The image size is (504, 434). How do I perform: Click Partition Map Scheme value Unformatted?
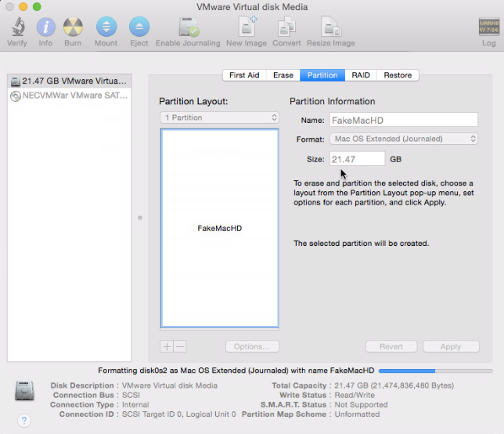coord(357,414)
